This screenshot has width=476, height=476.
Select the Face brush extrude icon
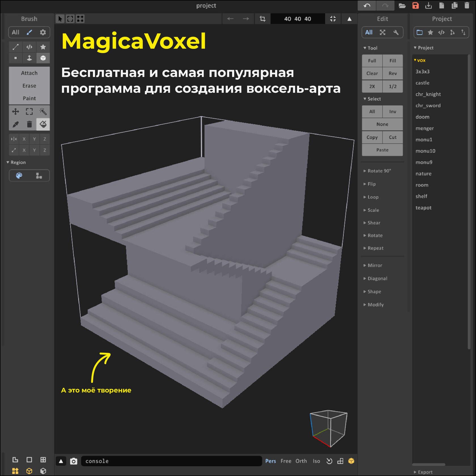(29, 58)
